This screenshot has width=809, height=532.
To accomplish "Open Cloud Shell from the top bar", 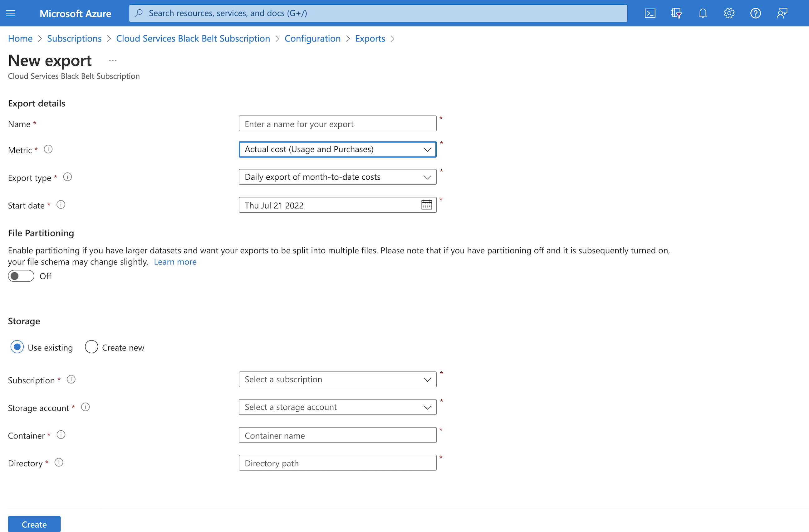I will click(x=650, y=13).
